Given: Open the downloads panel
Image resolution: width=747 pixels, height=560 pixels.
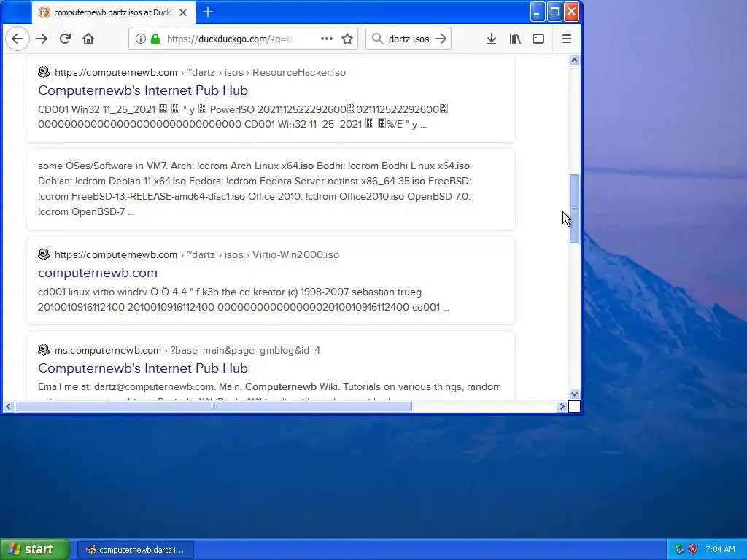Looking at the screenshot, I should click(x=492, y=39).
